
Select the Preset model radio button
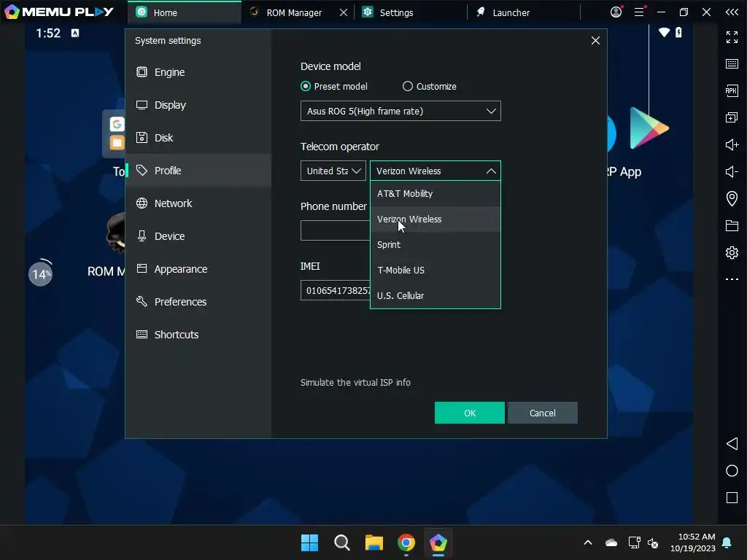(x=306, y=86)
